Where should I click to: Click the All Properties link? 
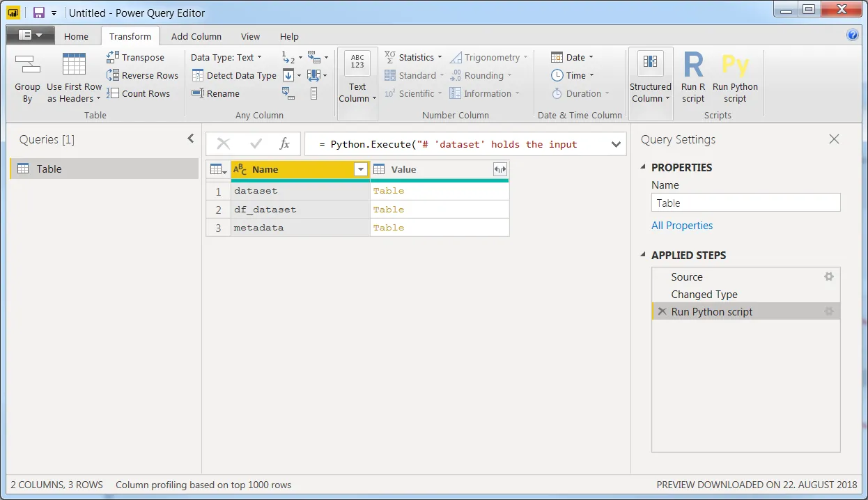click(682, 225)
